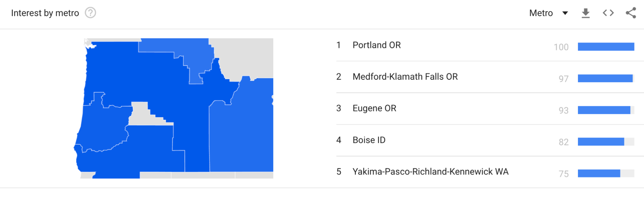Select the Eugene OR row
This screenshot has height=215, width=644.
[x=374, y=108]
